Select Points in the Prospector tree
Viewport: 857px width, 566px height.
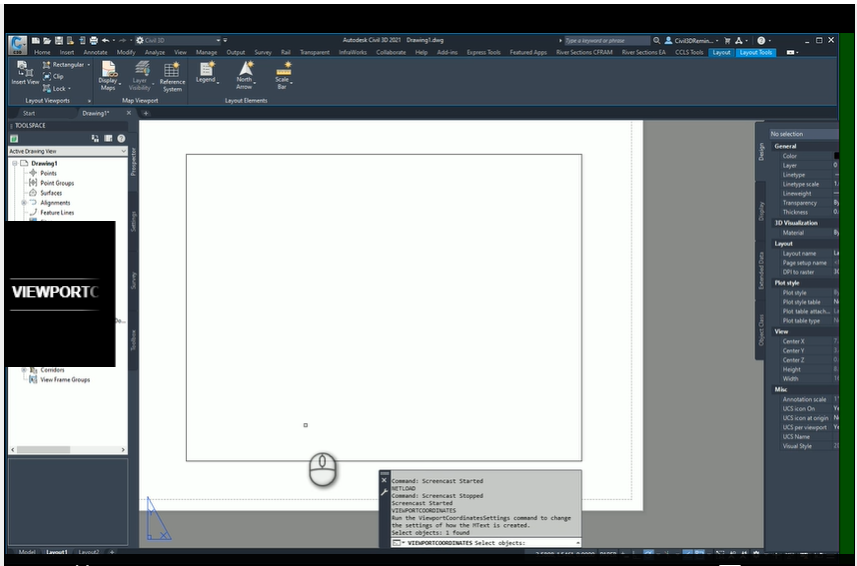click(x=48, y=173)
